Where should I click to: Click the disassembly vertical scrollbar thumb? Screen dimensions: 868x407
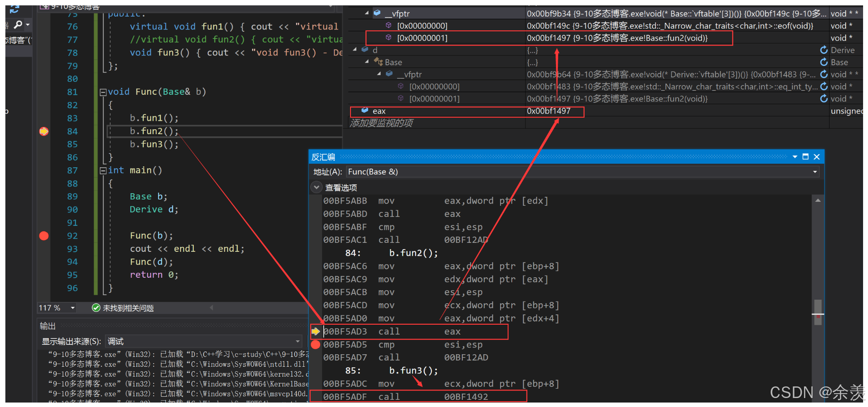tap(818, 312)
